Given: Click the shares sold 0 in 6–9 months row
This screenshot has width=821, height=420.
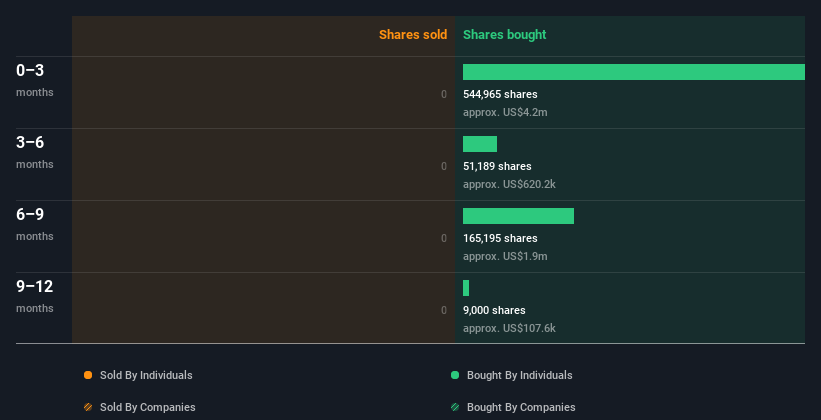Looking at the screenshot, I should click(x=444, y=238).
